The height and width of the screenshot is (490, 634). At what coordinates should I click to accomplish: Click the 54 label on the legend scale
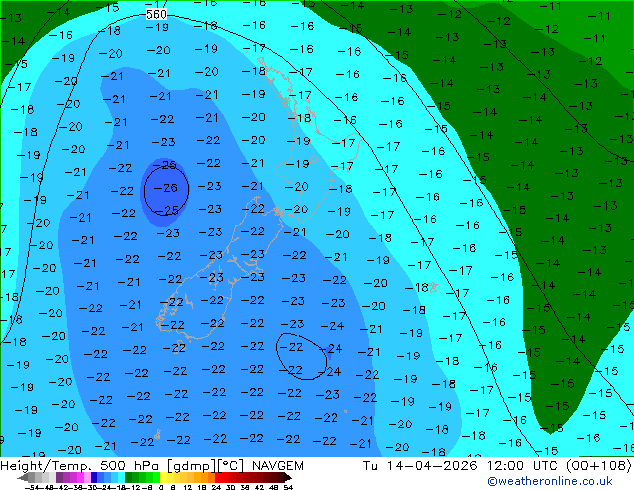[288, 488]
